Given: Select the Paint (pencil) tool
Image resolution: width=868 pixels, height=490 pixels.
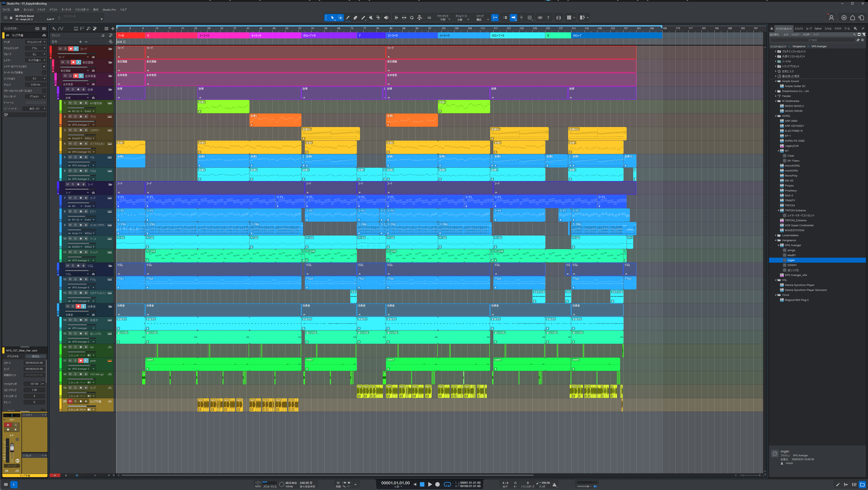Looking at the screenshot, I should [363, 18].
